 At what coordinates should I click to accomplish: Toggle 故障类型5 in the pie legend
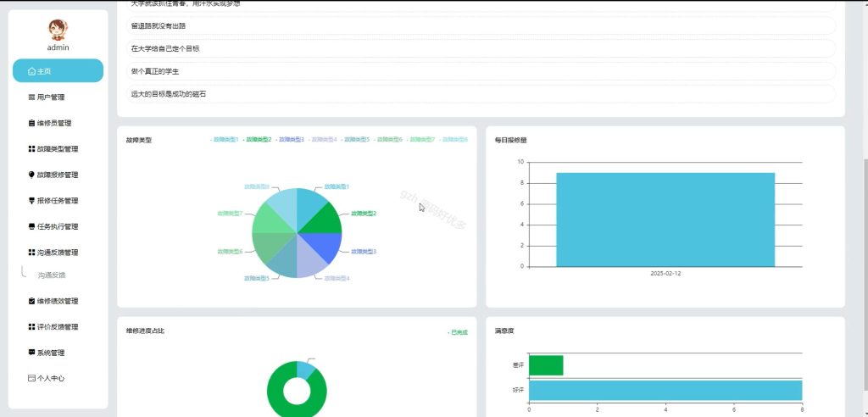[x=356, y=140]
